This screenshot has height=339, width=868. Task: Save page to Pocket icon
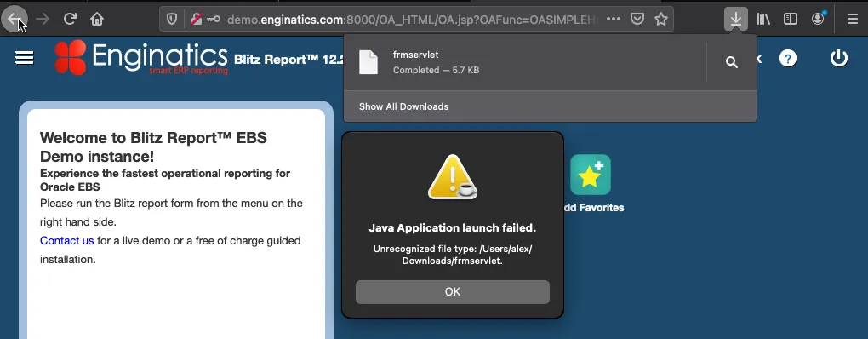pos(637,19)
